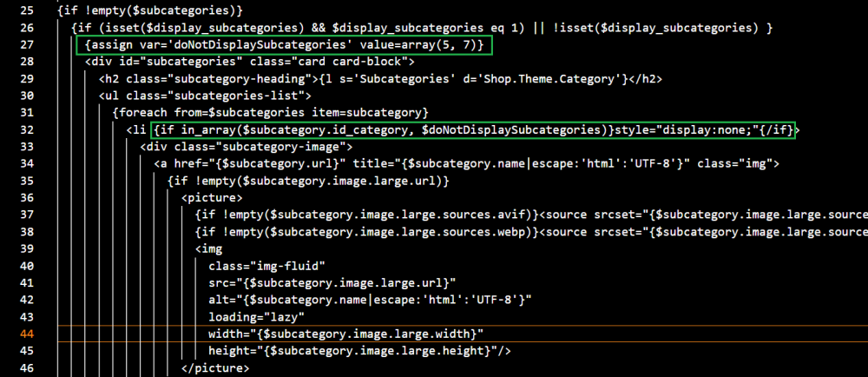This screenshot has height=377, width=868.
Task: Click the div class="subcategory-image" line
Action: point(247,147)
